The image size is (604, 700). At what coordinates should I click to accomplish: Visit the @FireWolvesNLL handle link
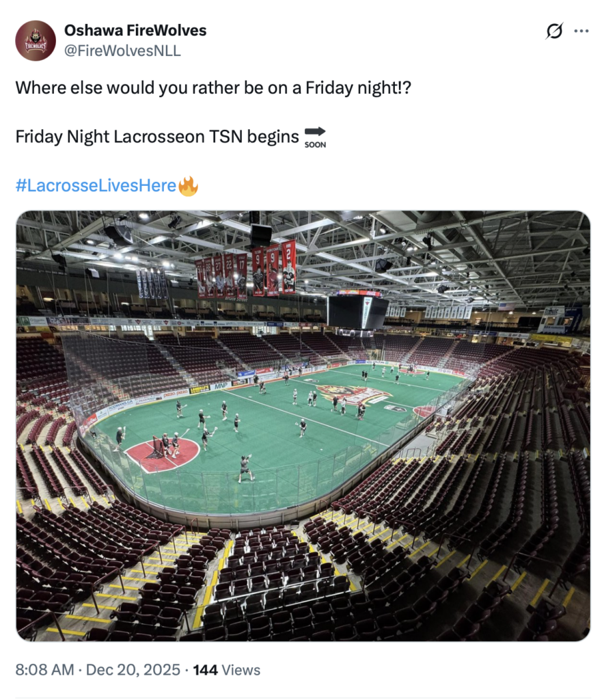point(122,51)
